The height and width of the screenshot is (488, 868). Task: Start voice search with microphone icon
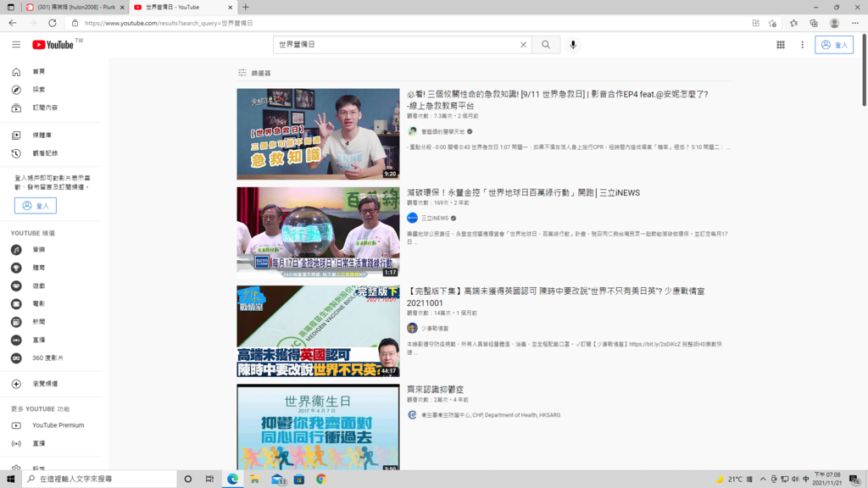[573, 45]
